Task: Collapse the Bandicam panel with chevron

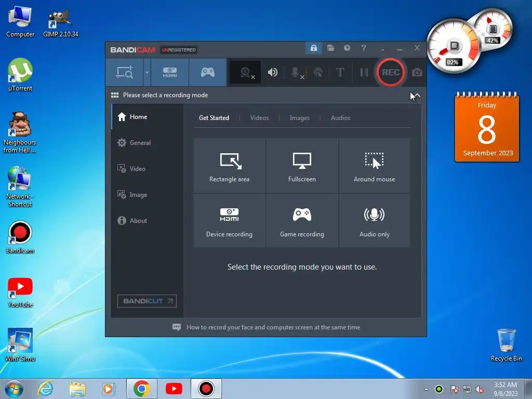Action: click(x=417, y=96)
